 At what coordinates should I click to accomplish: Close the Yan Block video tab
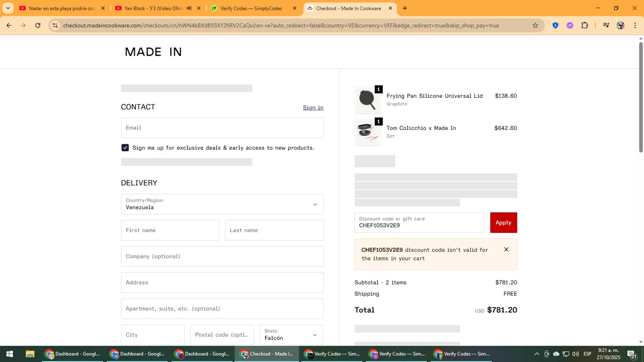tap(199, 8)
